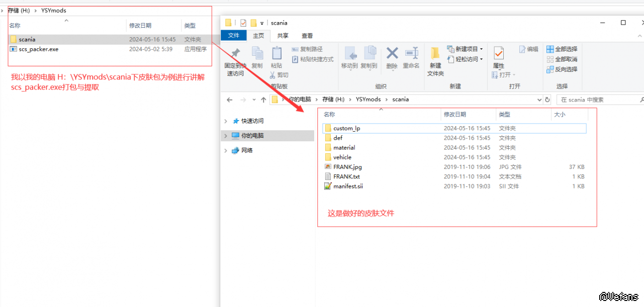Sort by 修改日期 column in scania window
Viewport: 644px width, 307px height.
pos(469,115)
